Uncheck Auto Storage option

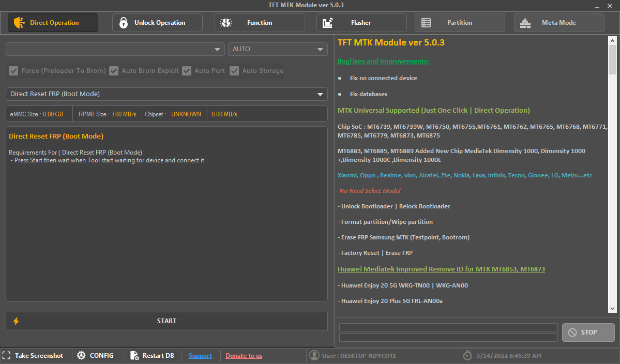tap(234, 70)
